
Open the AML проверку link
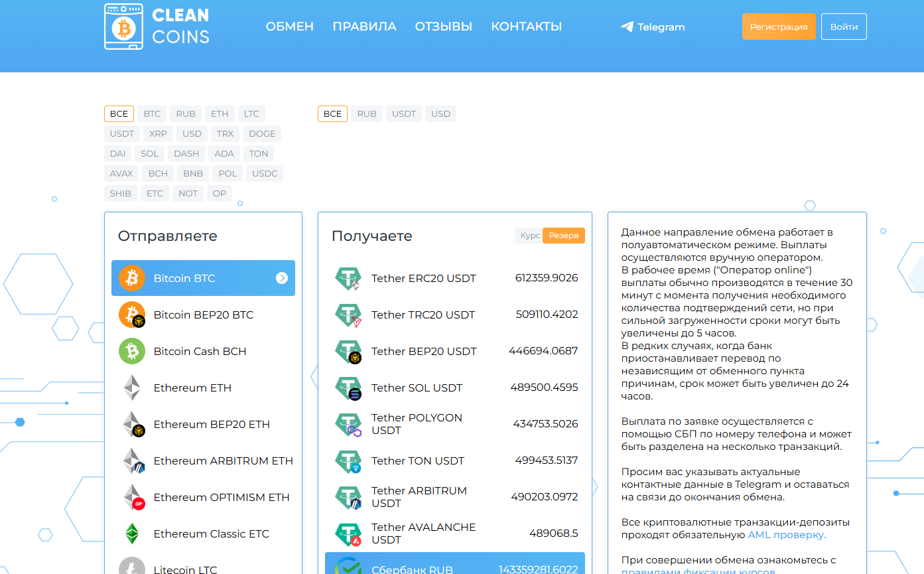click(786, 535)
